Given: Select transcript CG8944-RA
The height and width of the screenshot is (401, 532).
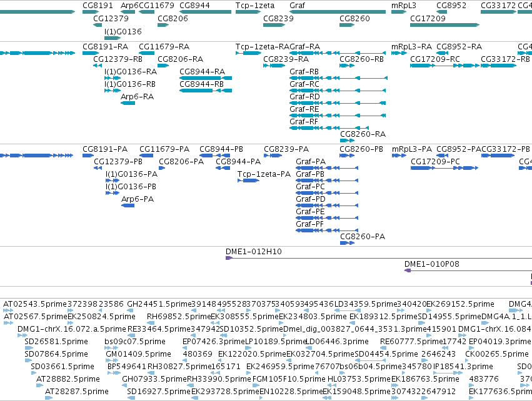Looking at the screenshot, I should (206, 78).
